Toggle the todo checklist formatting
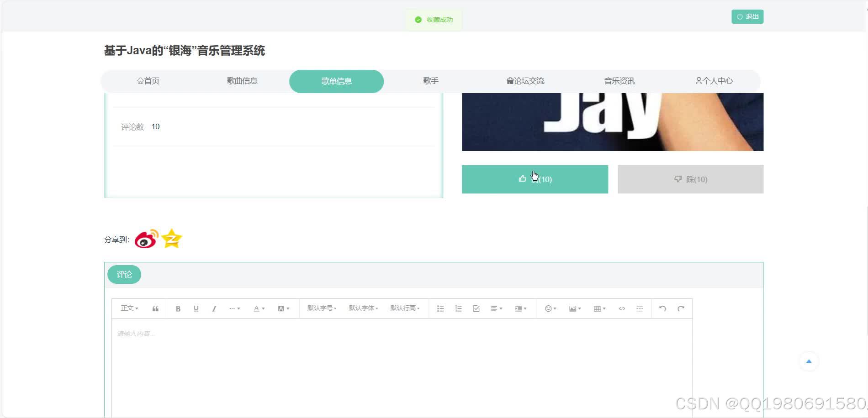Viewport: 868px width, 418px height. (476, 308)
